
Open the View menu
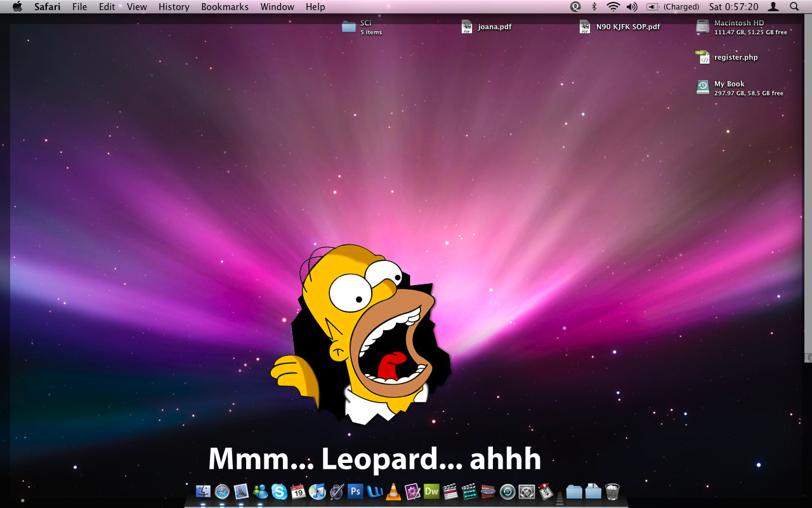(x=136, y=7)
